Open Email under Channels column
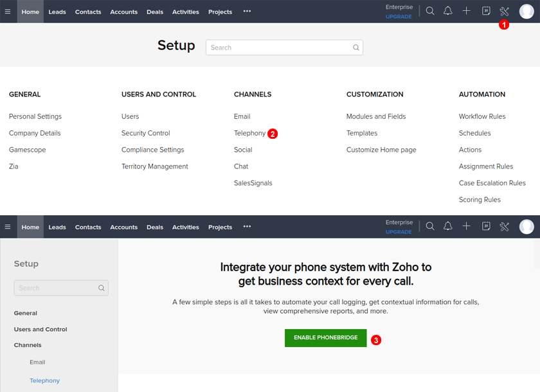The image size is (540, 392). coord(242,116)
